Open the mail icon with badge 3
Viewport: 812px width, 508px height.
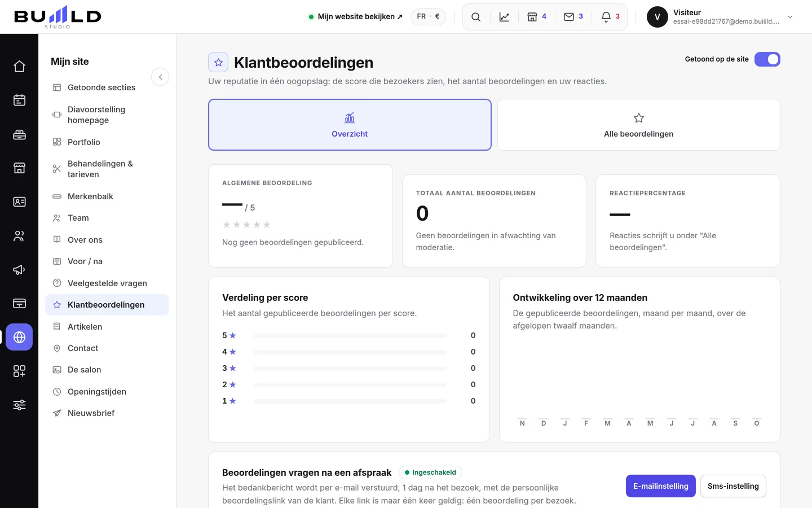[x=573, y=17]
